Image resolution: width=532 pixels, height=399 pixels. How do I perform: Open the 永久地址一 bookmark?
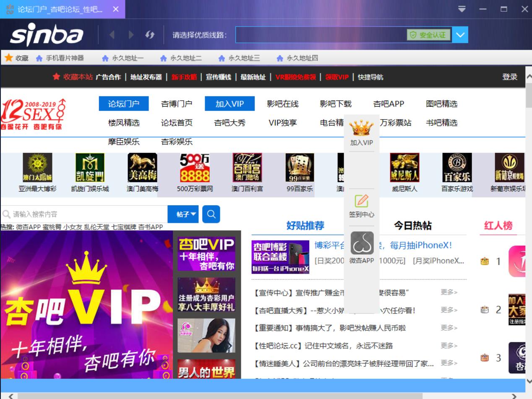point(123,58)
